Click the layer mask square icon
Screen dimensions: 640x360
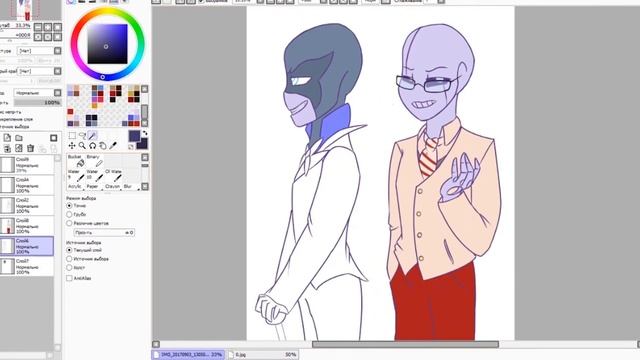[53, 138]
